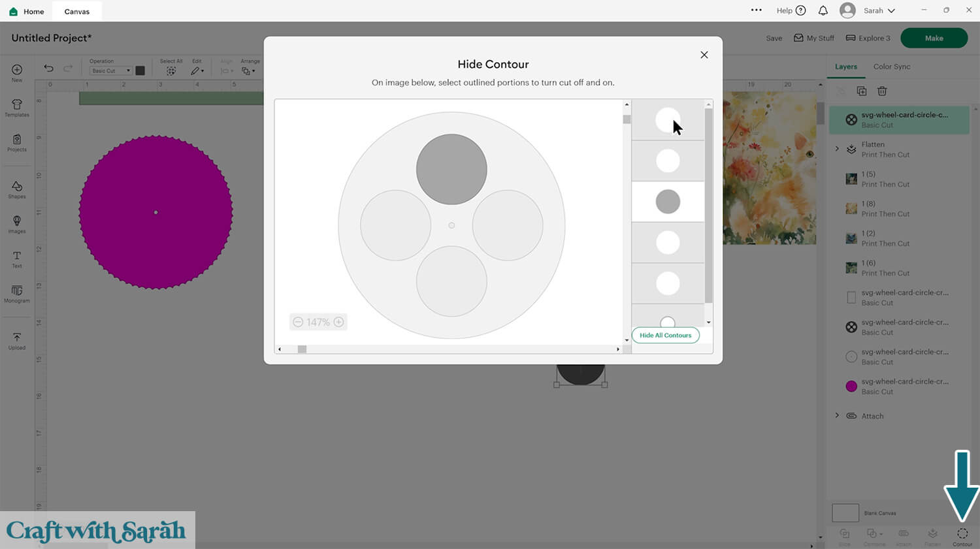Image resolution: width=980 pixels, height=549 pixels.
Task: Select the Explore 3 machine button
Action: (x=868, y=38)
